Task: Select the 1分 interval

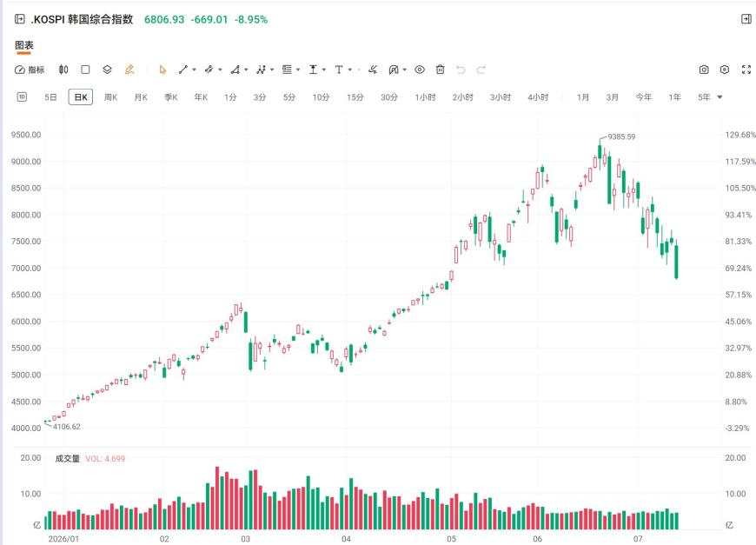Action: 230,97
